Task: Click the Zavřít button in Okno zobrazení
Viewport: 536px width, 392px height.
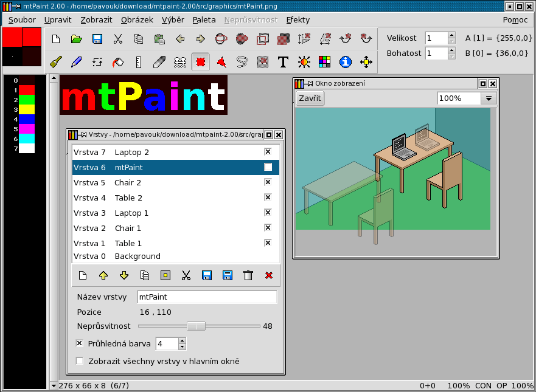Action: point(310,98)
